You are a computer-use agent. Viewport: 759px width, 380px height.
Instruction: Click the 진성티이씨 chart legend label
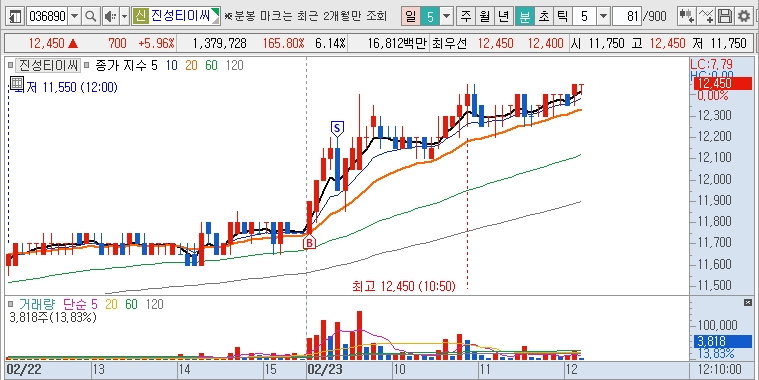pyautogui.click(x=47, y=65)
